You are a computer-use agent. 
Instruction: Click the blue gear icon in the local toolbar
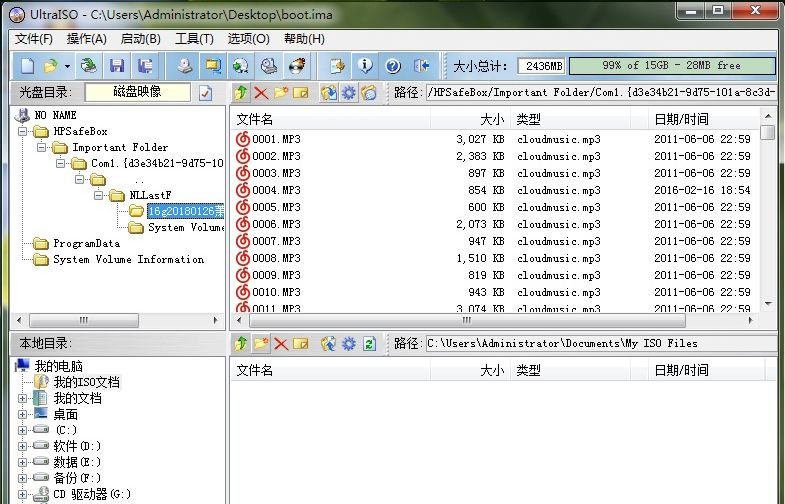tap(349, 344)
